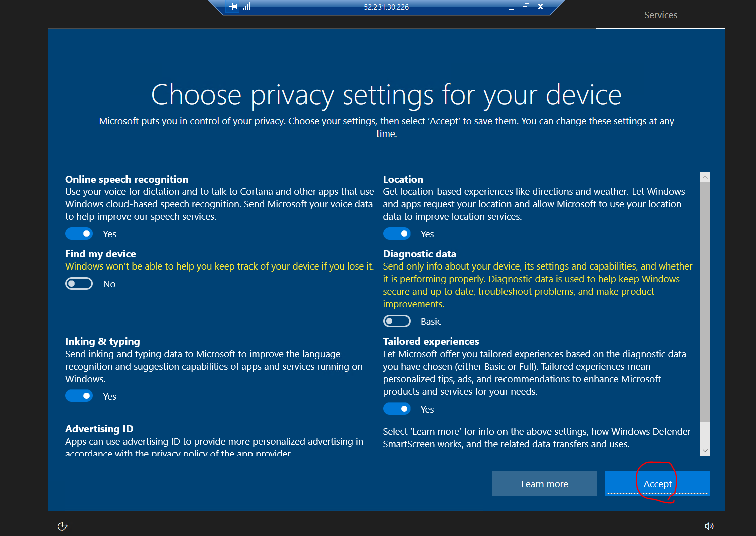This screenshot has width=756, height=536.
Task: Check the connection signal strength icon
Action: coord(246,7)
